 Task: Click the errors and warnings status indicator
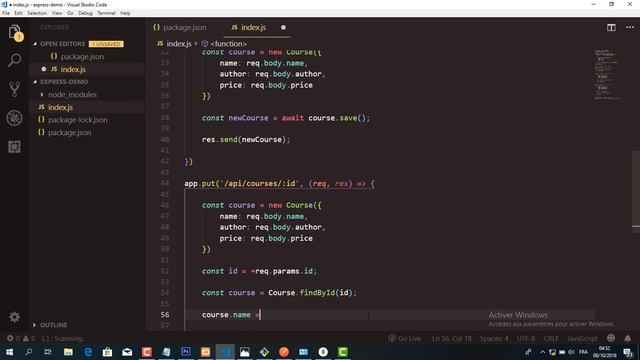coord(20,338)
